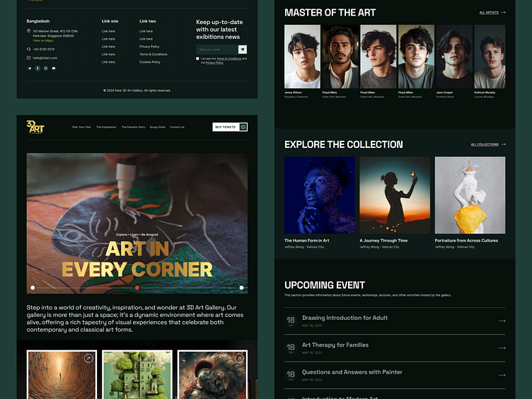
Task: Check the accept Terms & Conditions checkbox
Action: 197,59
